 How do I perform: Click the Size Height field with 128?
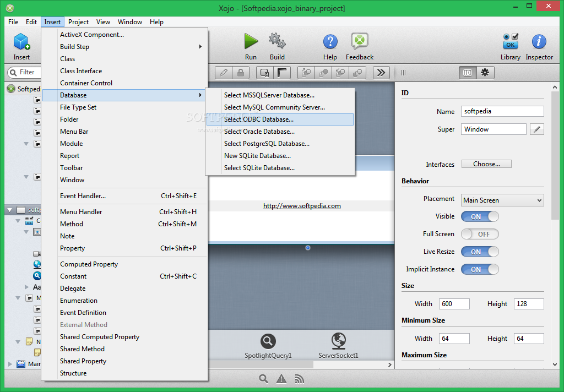[529, 304]
